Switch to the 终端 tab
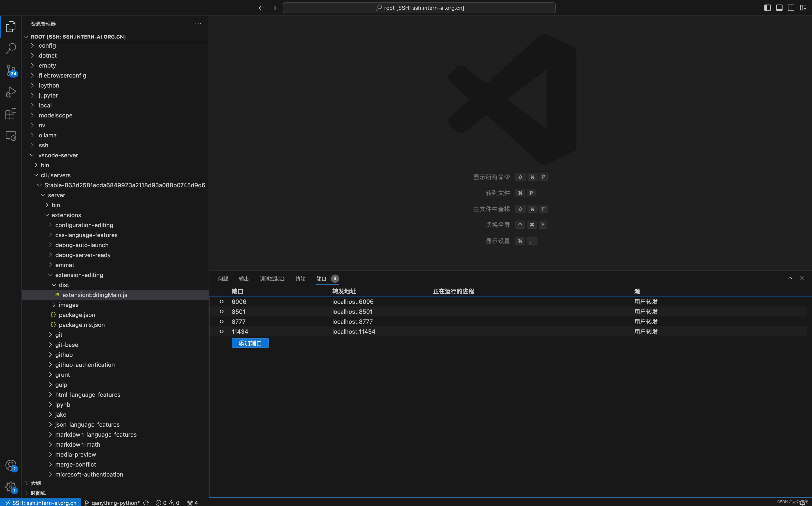This screenshot has height=506, width=812. pos(300,278)
